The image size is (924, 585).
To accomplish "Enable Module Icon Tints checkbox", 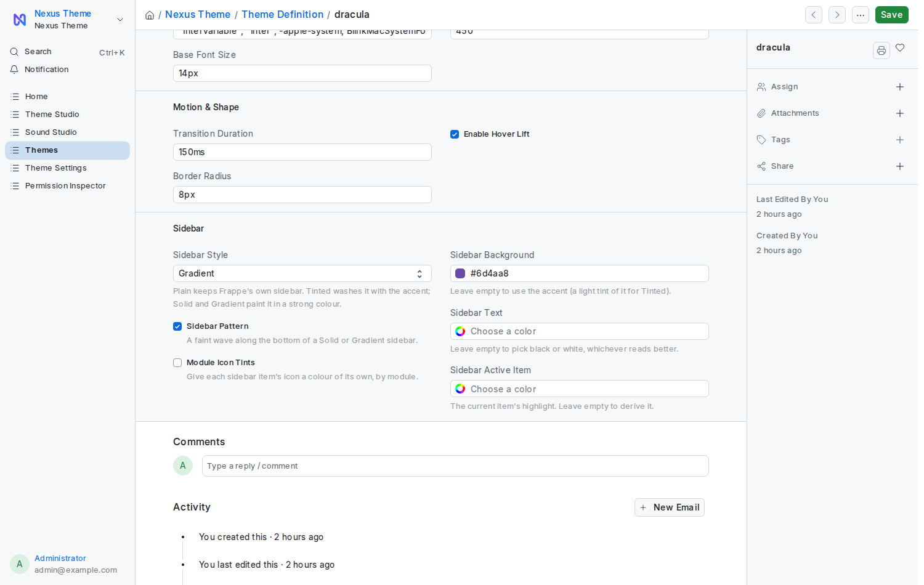I will tap(177, 363).
